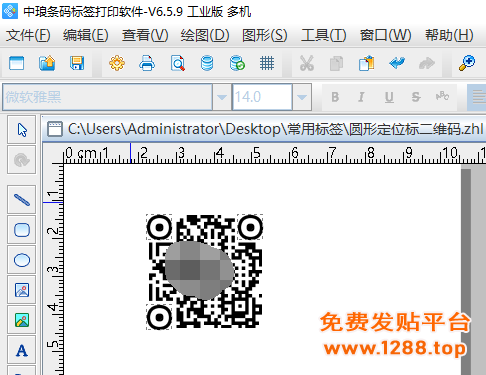Select the text tool A
Image resolution: width=486 pixels, height=375 pixels.
click(x=22, y=350)
